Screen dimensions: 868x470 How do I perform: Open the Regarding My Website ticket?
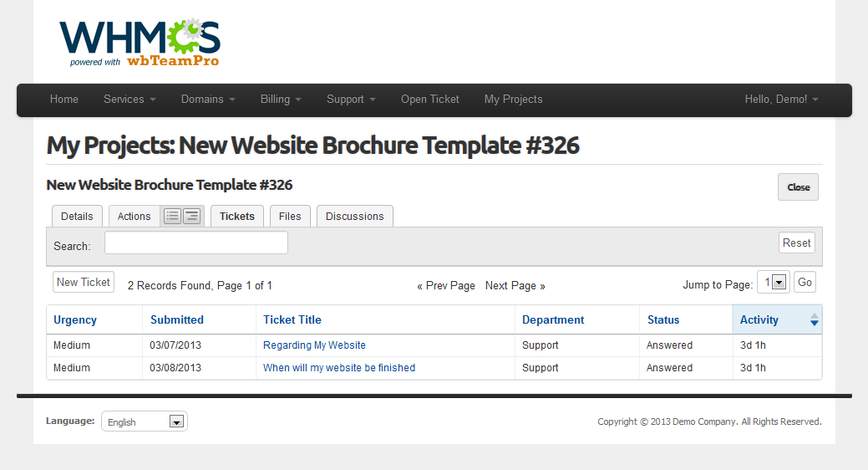coord(314,345)
